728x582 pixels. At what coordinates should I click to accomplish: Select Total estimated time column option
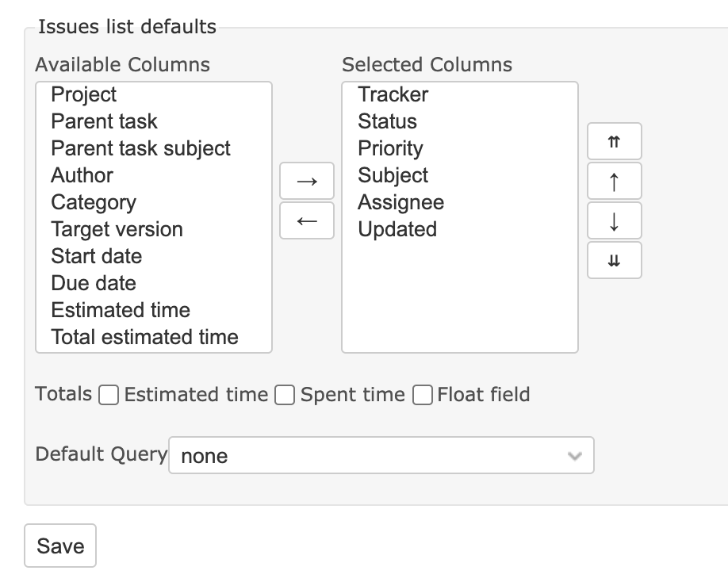(144, 338)
